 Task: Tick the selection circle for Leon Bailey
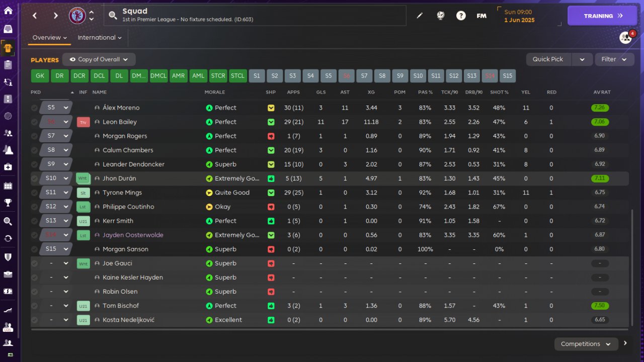(x=34, y=122)
